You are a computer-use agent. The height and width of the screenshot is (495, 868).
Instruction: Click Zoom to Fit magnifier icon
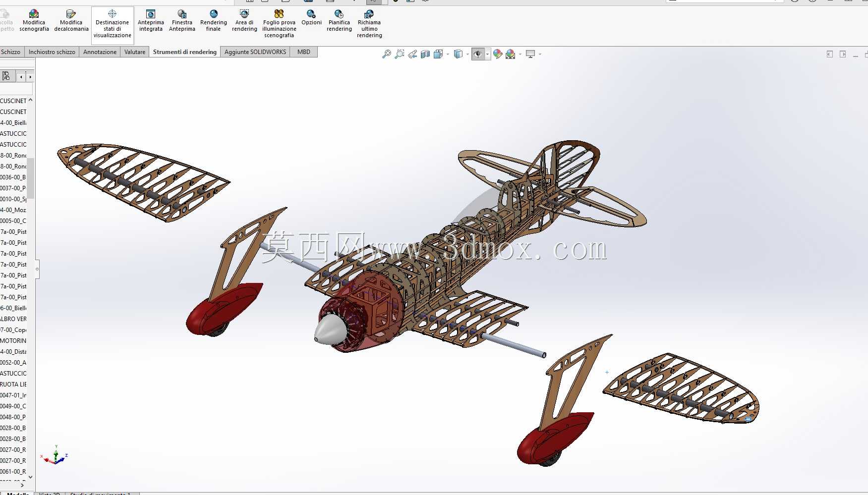pyautogui.click(x=387, y=54)
